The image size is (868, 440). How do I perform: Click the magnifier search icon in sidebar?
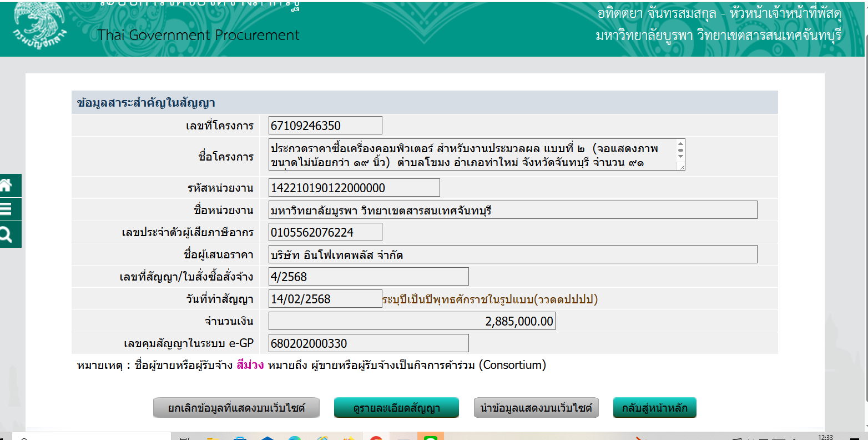7,234
